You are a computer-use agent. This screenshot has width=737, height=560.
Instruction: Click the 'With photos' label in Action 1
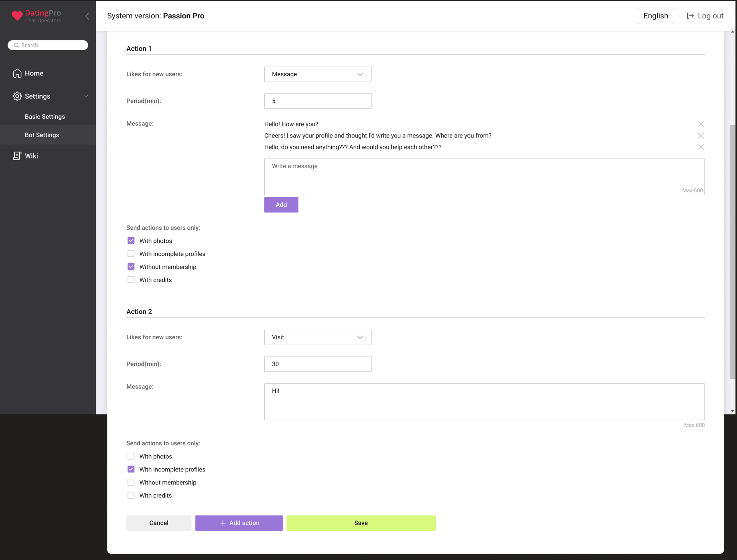tap(156, 241)
